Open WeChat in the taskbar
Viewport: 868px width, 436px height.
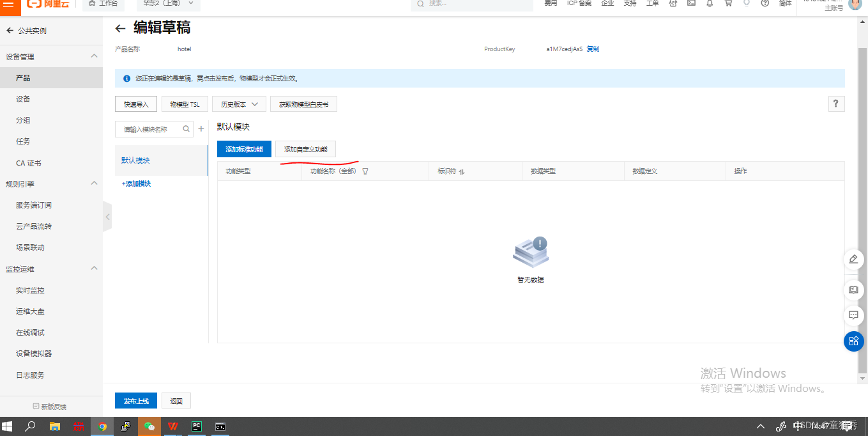click(149, 426)
